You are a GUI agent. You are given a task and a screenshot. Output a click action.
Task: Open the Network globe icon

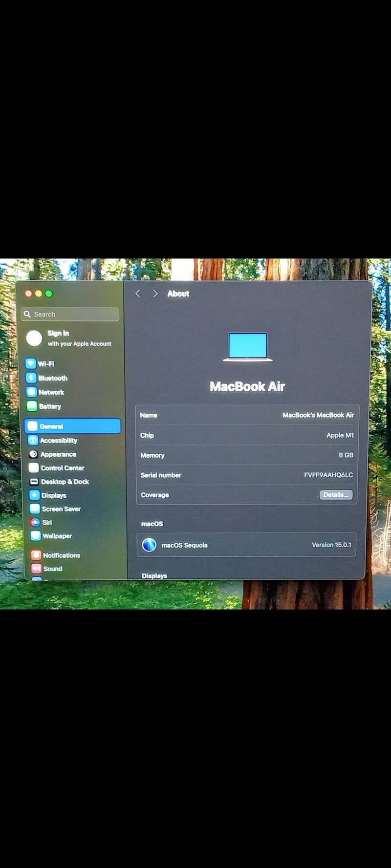pyautogui.click(x=32, y=392)
